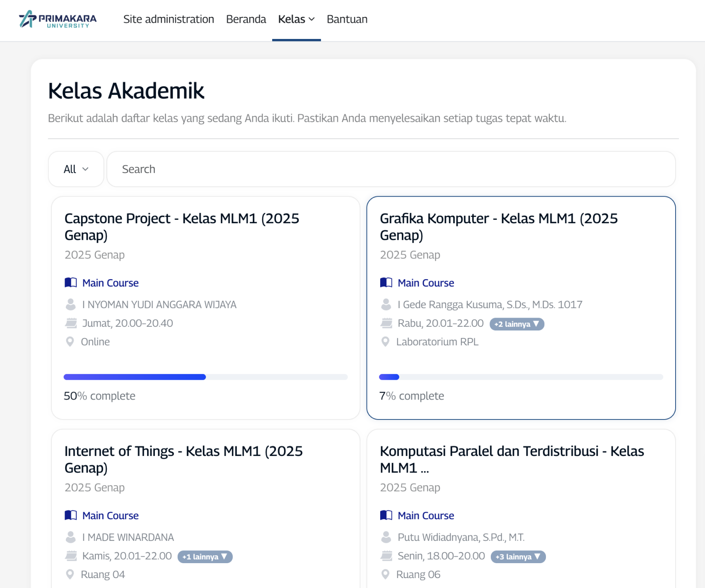Click 2025 Genap under Grafika Komputer
This screenshot has width=705, height=588.
[410, 255]
